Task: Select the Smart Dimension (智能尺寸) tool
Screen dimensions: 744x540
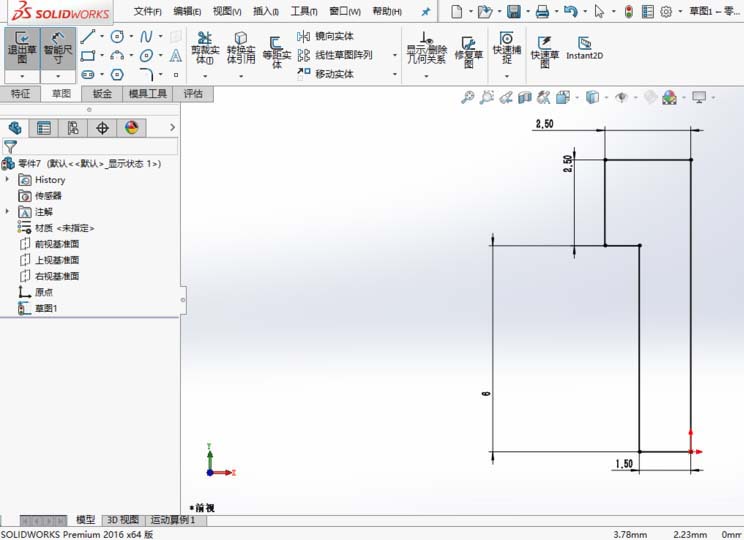Action: pyautogui.click(x=58, y=47)
